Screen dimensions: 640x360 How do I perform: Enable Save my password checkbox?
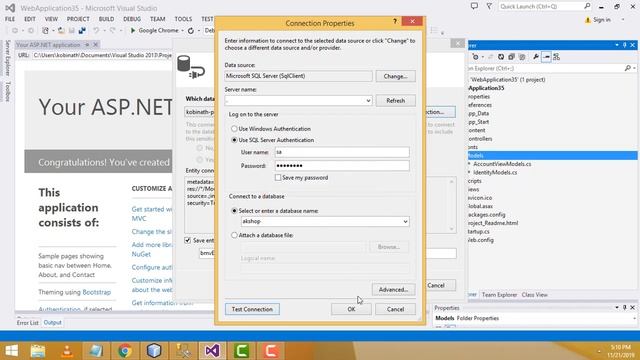point(278,178)
